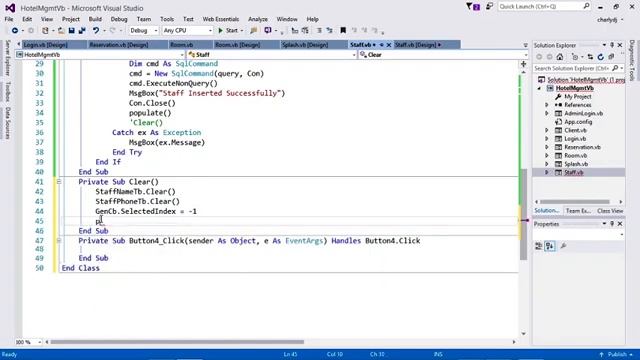
Task: Switch to the Class View tab
Action: pos(610,211)
